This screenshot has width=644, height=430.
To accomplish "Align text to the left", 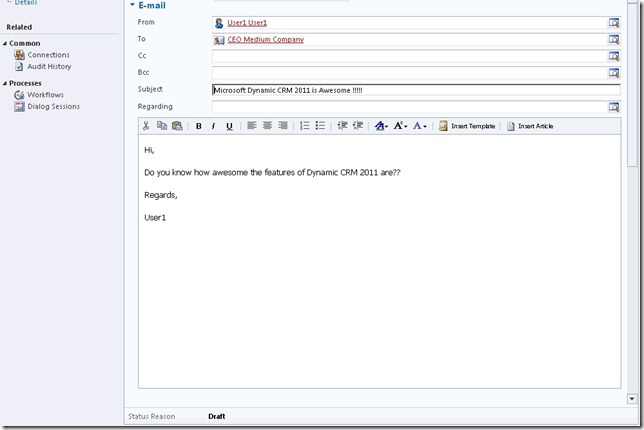I will pos(252,126).
